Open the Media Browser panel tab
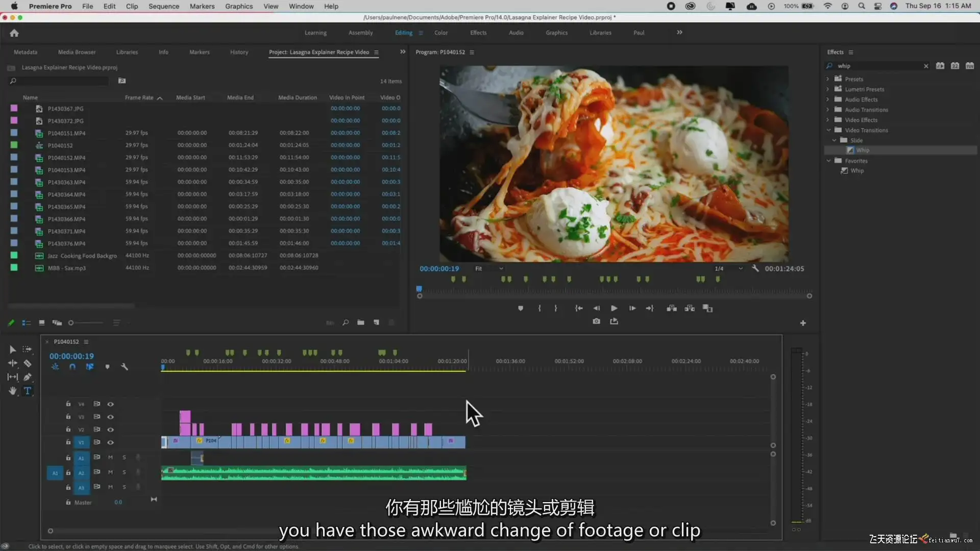The image size is (980, 551). 77,52
